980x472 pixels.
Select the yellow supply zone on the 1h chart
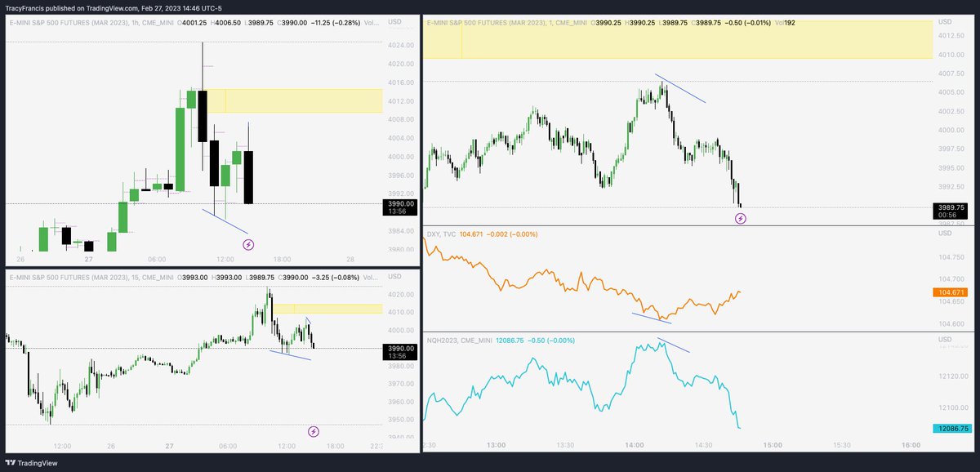[x=294, y=100]
